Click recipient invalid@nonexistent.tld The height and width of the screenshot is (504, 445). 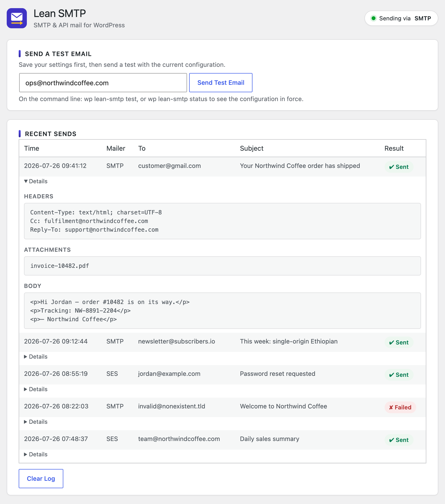[x=171, y=406]
